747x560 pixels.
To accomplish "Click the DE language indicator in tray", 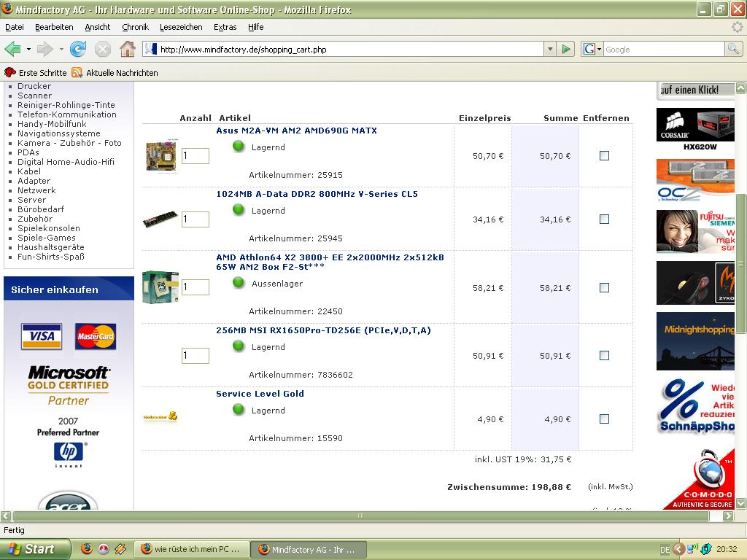I will pos(665,550).
